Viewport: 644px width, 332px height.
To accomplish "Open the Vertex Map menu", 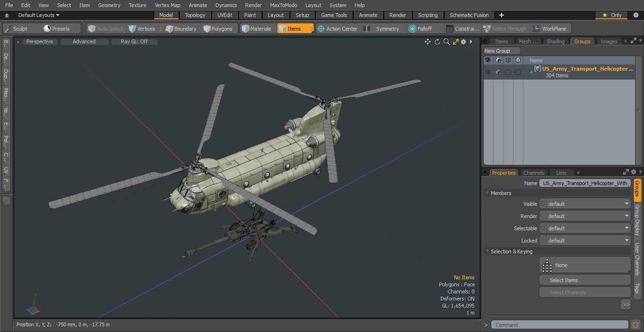I will click(x=167, y=5).
